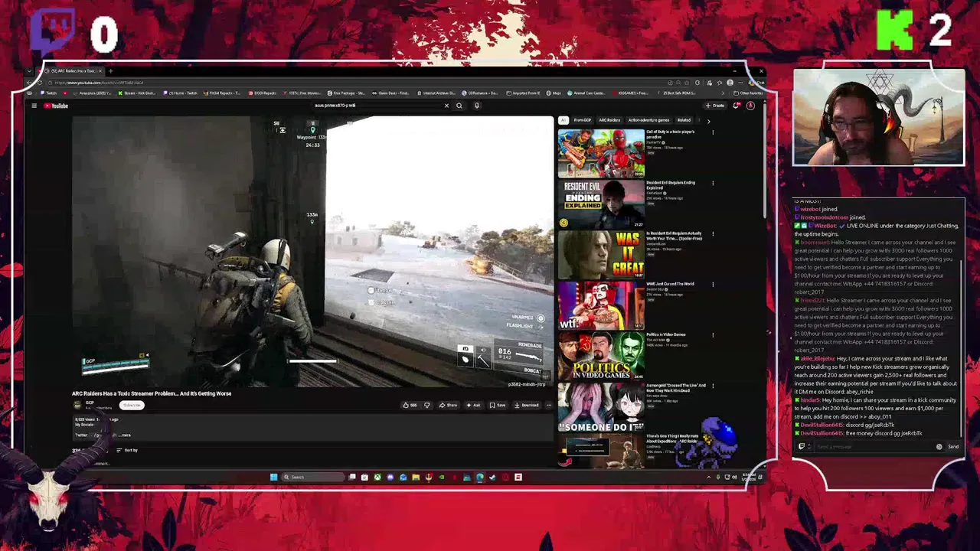Click the chat message input field
The height and width of the screenshot is (551, 980).
pos(873,447)
